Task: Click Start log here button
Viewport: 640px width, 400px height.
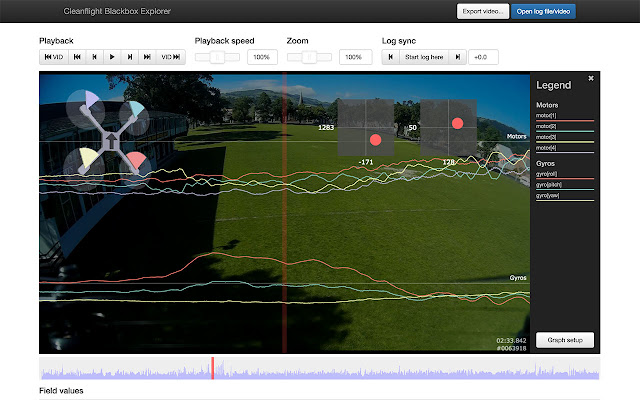Action: click(424, 58)
